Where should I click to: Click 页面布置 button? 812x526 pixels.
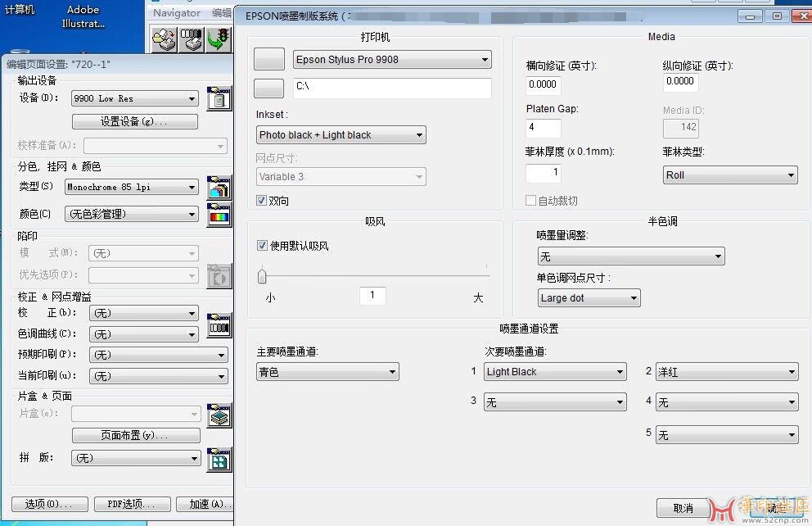point(136,435)
